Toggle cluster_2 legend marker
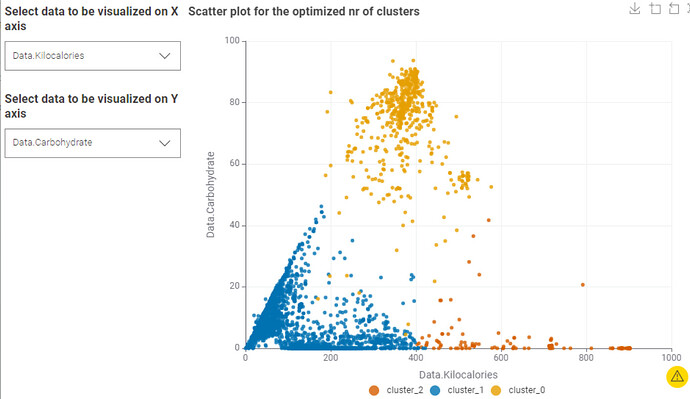The height and width of the screenshot is (399, 690). coord(374,390)
